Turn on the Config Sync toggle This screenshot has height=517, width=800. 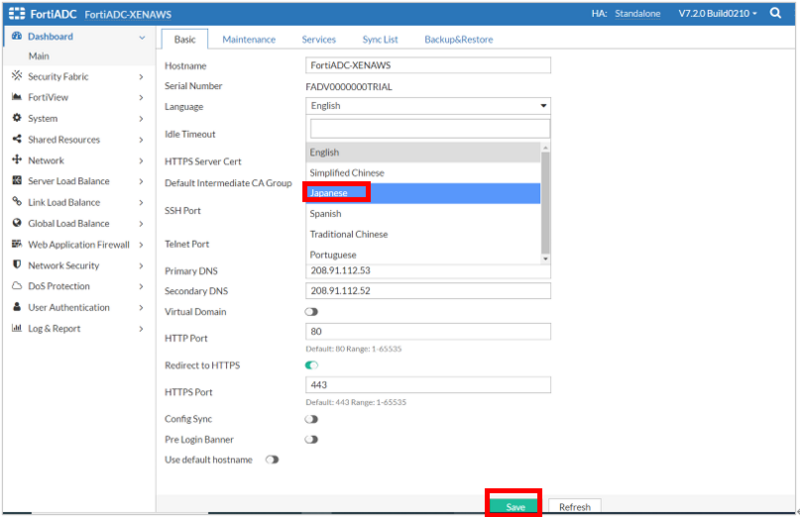(x=311, y=419)
